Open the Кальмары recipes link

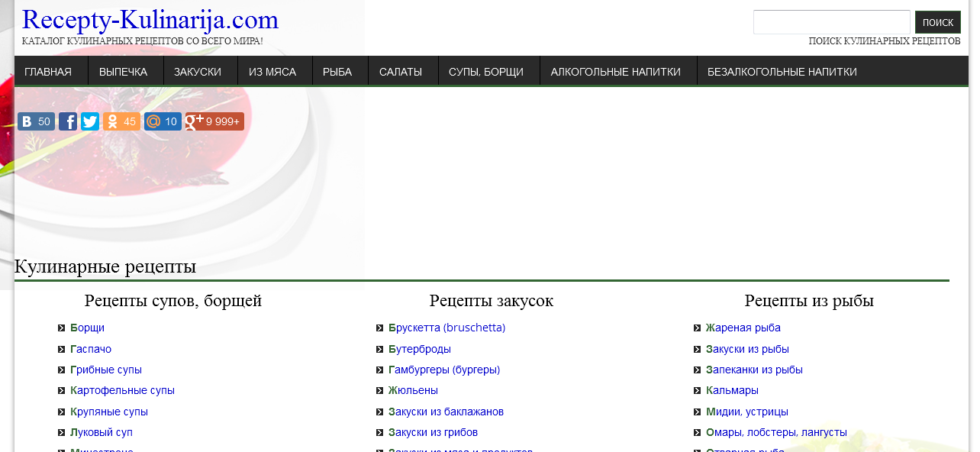pos(732,390)
